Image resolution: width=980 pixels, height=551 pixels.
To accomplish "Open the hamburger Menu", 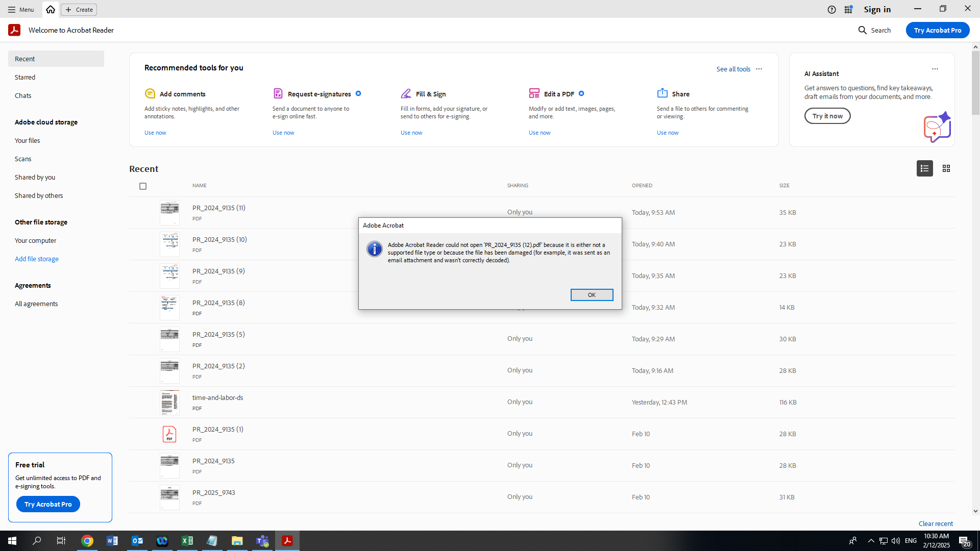I will click(x=11, y=9).
